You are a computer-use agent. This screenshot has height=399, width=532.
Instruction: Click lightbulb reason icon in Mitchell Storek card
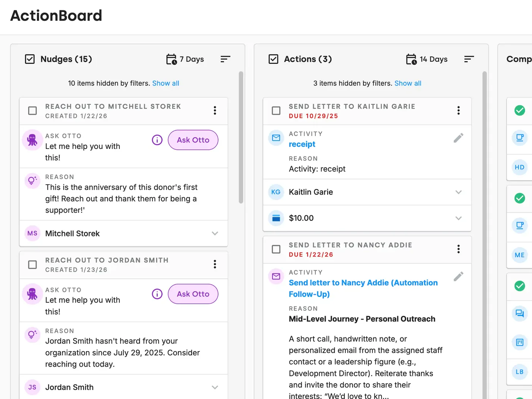[32, 180]
